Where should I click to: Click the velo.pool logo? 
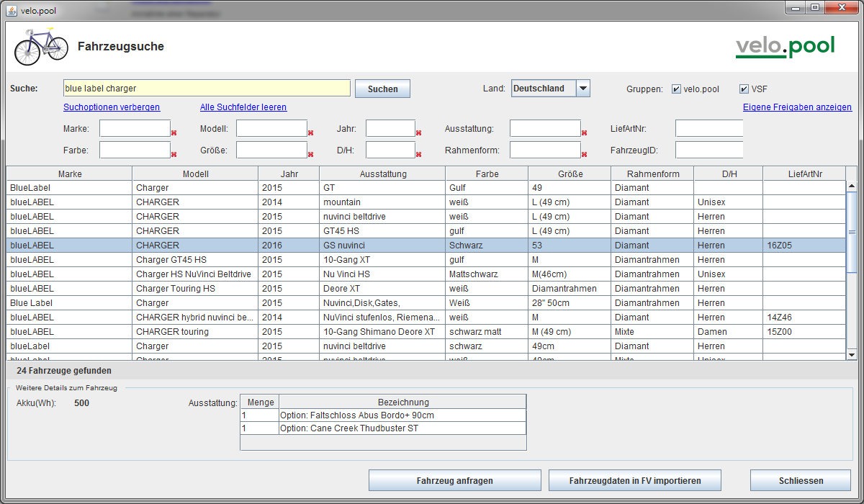click(x=785, y=48)
